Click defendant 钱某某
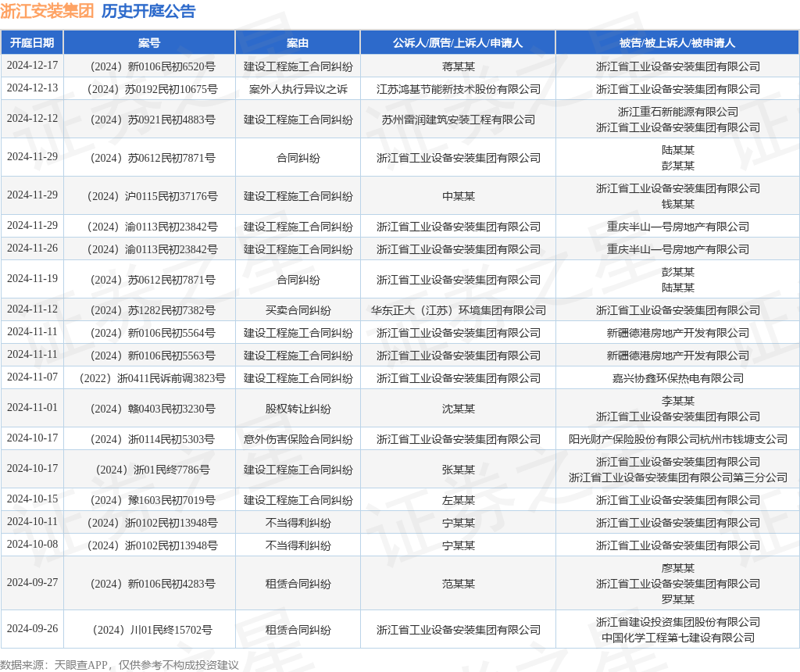The height and width of the screenshot is (672, 800). (677, 204)
